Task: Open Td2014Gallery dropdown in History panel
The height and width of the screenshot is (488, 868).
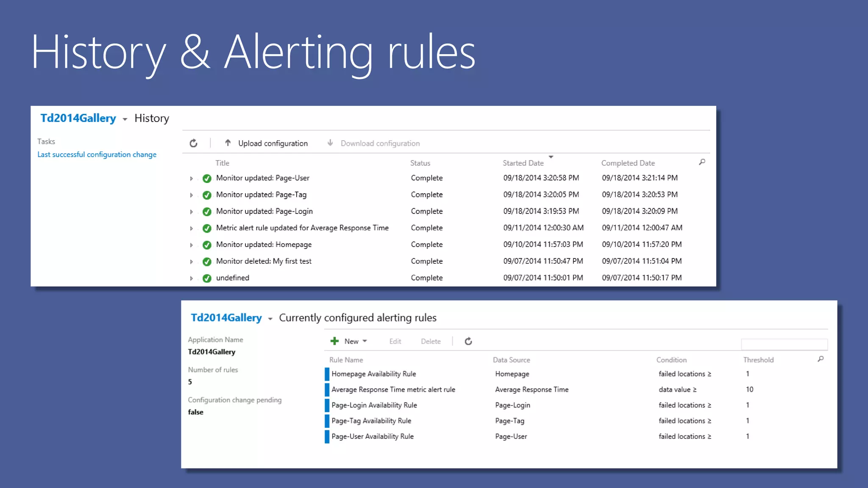Action: pos(125,119)
